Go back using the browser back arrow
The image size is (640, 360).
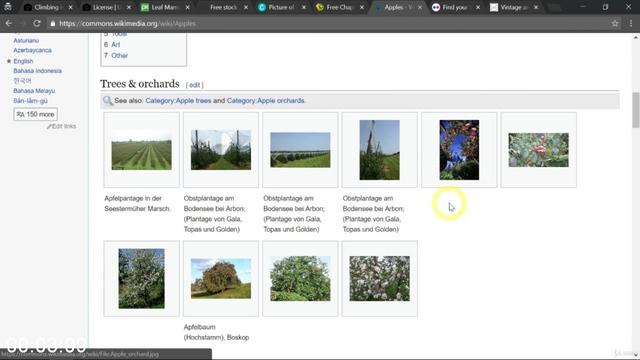coord(9,23)
